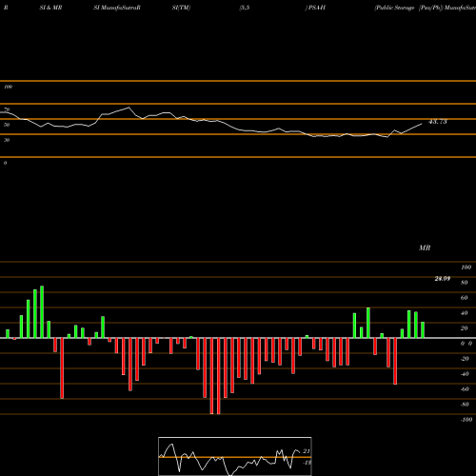Select the MR panel title label

[x=425, y=248]
